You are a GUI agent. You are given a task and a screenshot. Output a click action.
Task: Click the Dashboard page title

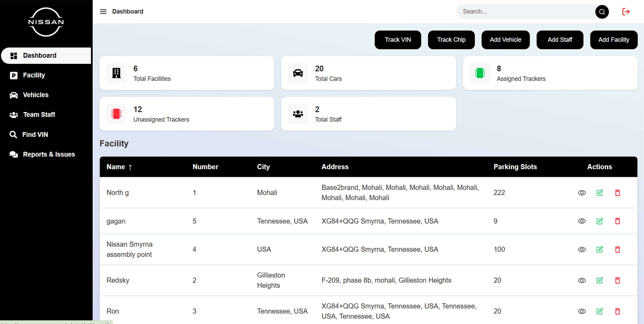point(127,12)
